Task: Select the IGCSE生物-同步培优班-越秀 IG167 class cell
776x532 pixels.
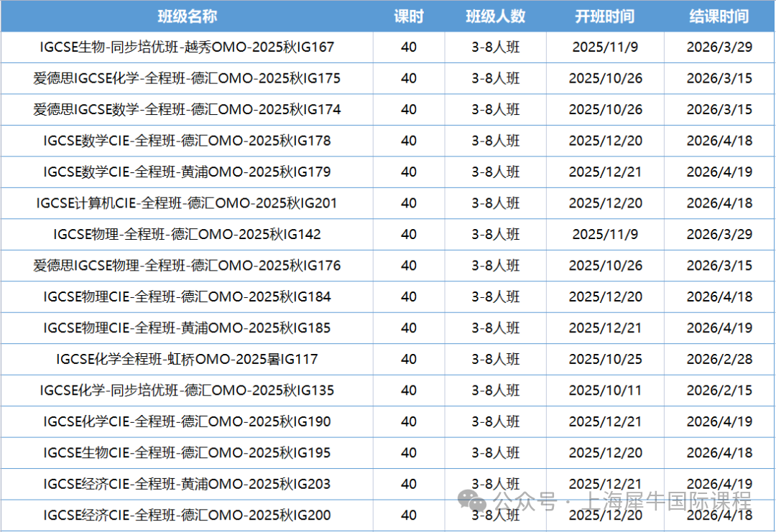Action: coord(187,47)
